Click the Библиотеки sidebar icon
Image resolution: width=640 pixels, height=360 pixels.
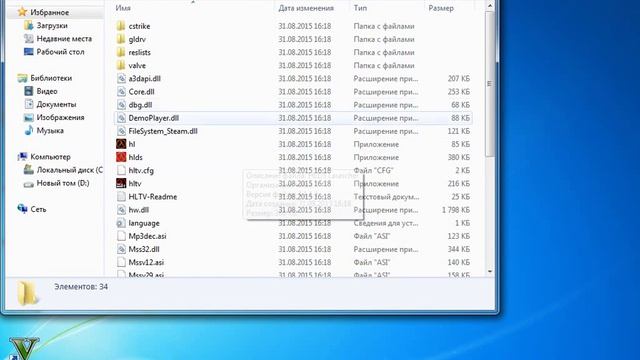[x=22, y=78]
